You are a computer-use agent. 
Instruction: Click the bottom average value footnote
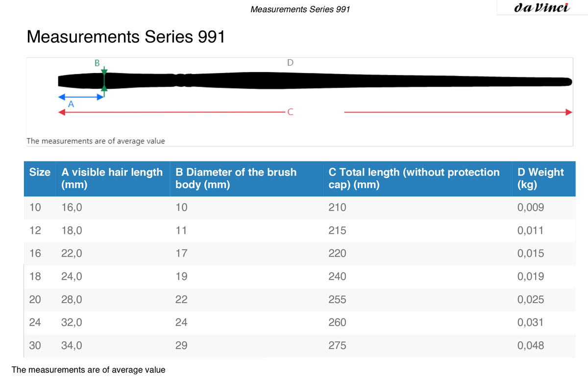(89, 370)
